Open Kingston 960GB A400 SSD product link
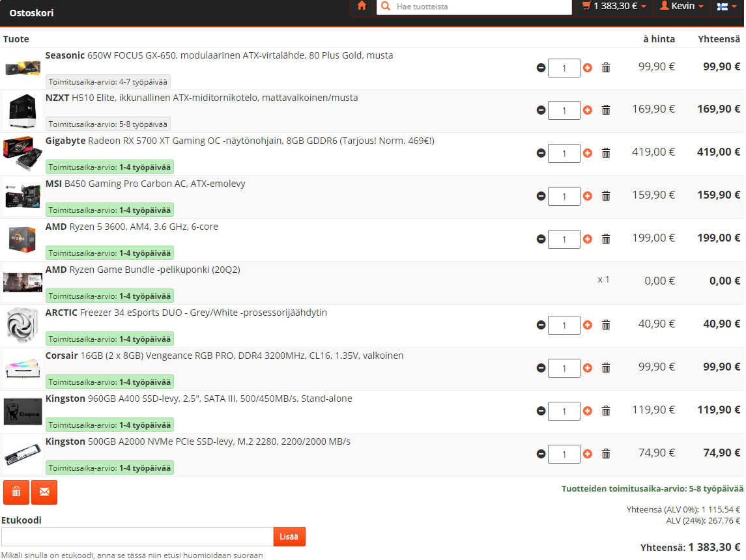746x560 pixels. point(199,399)
